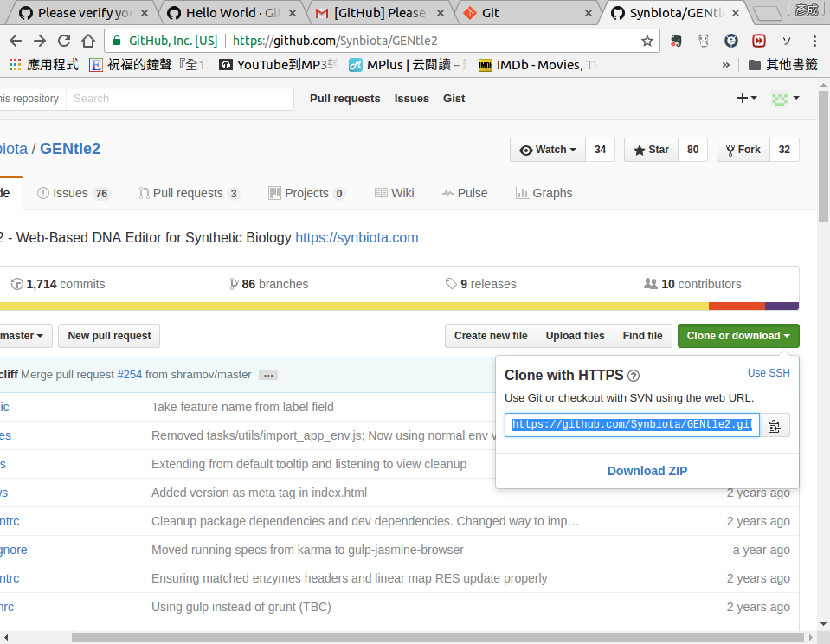The height and width of the screenshot is (644, 830).
Task: Open Issues in top navigation
Action: 411,99
